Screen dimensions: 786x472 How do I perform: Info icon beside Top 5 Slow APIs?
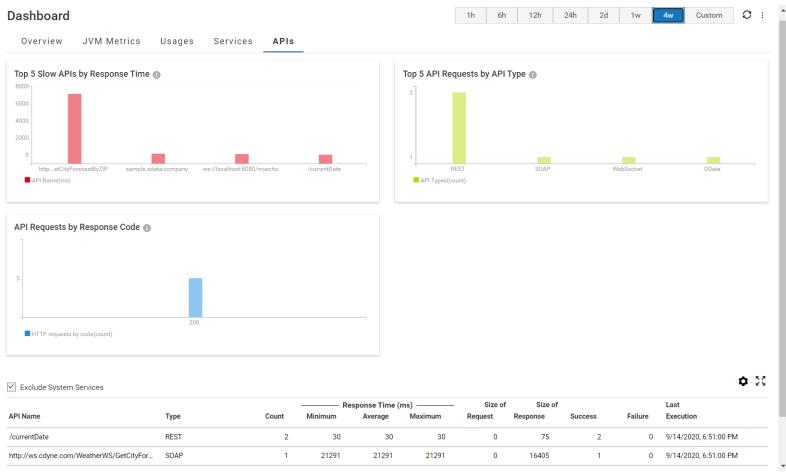tap(157, 74)
